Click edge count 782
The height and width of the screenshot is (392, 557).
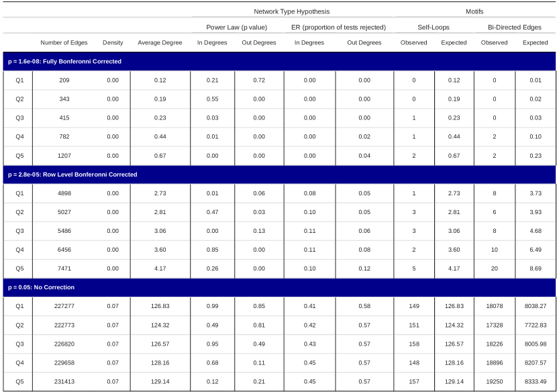pyautogui.click(x=64, y=136)
